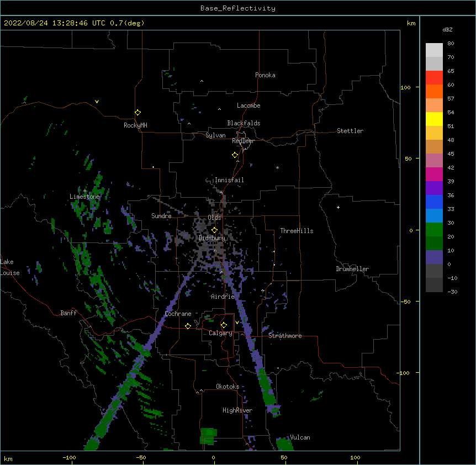Click the -50 tick on the horizontal km axis
This screenshot has width=476, height=465.
tap(141, 457)
